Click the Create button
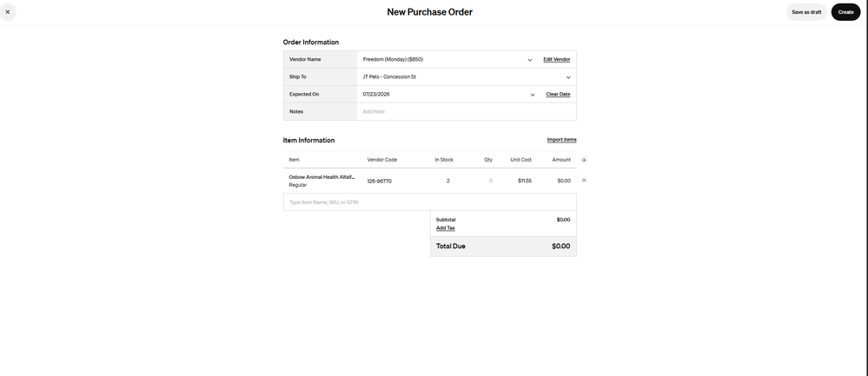 (x=845, y=12)
